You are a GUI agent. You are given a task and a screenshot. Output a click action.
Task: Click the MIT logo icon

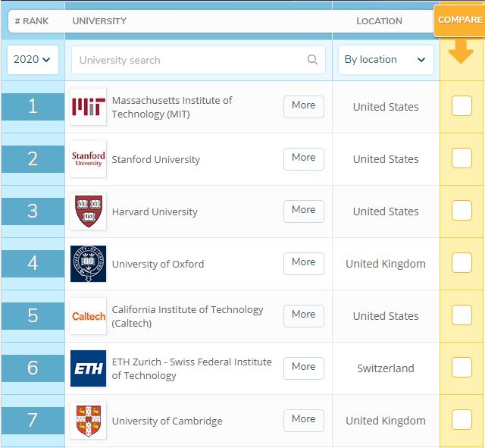88,107
